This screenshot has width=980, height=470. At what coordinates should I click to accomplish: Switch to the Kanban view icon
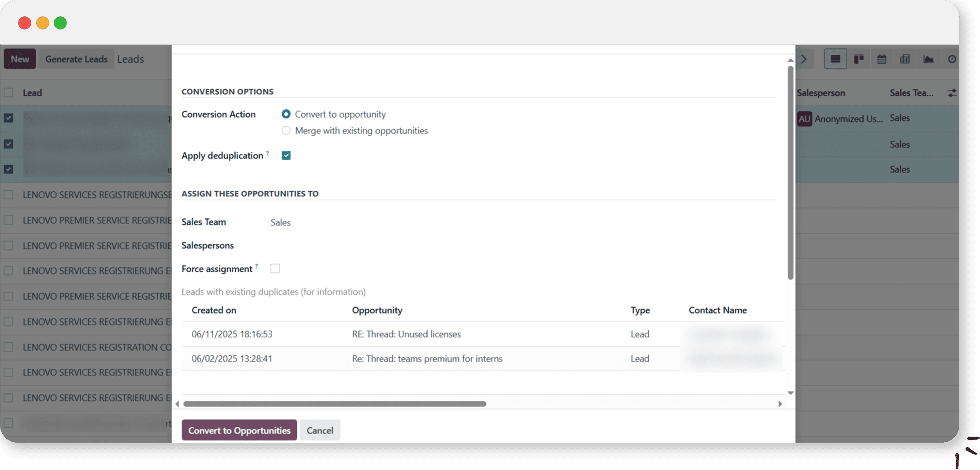pyautogui.click(x=858, y=59)
